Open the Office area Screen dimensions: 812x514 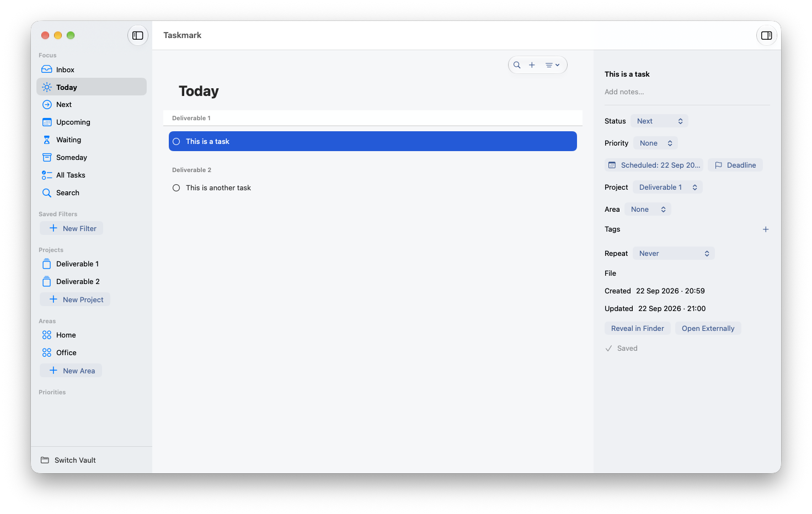[x=92, y=353]
